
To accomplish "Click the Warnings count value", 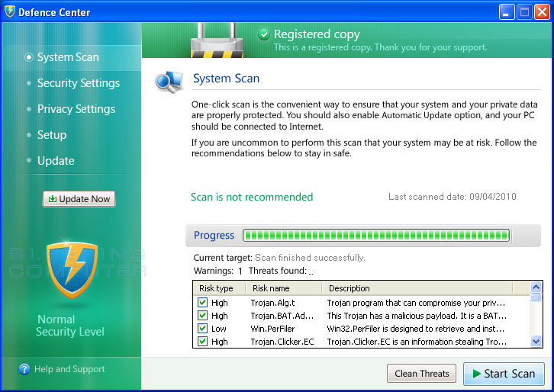I will (x=240, y=272).
